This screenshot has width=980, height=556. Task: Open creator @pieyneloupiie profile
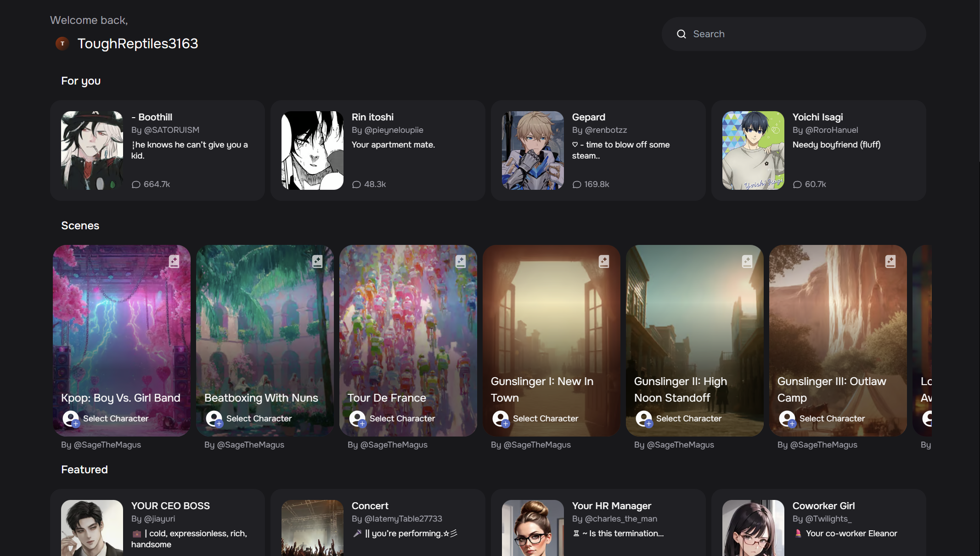394,130
